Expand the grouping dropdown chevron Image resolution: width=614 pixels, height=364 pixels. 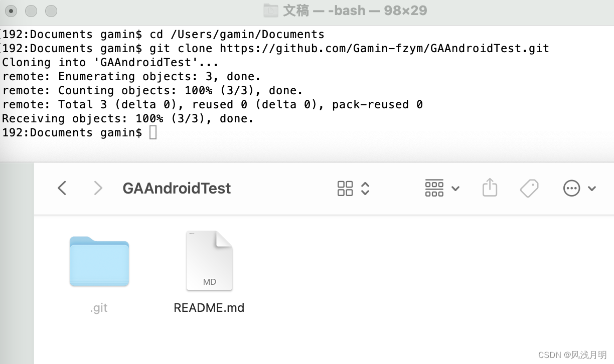455,189
